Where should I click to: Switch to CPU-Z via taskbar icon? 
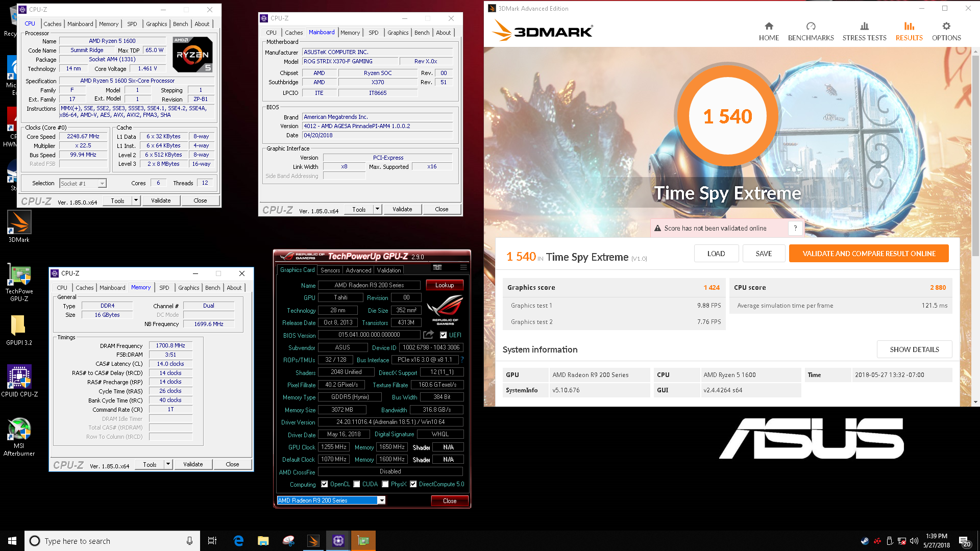click(338, 541)
